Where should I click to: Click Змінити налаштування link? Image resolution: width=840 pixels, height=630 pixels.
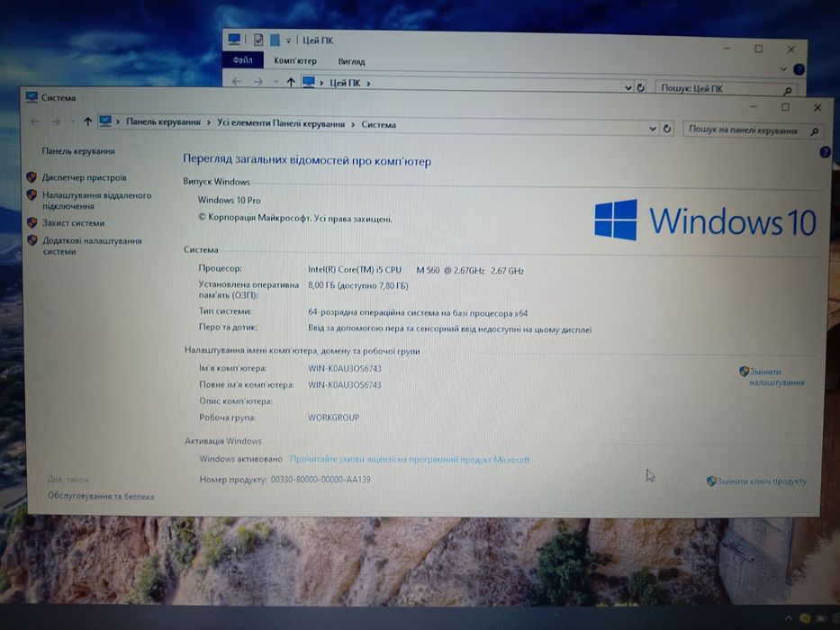click(776, 377)
